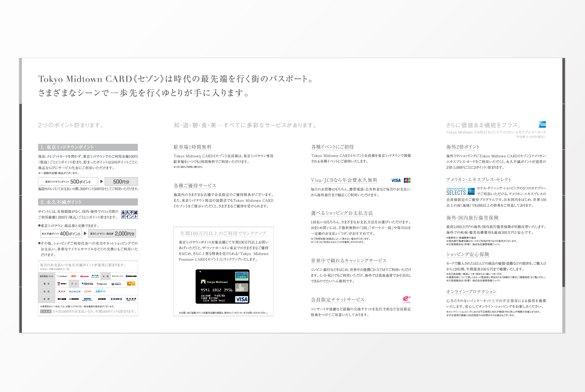The height and width of the screenshot is (392, 585).
Task: Click the SAISON CARD logo on the black card
Action: [x=242, y=276]
